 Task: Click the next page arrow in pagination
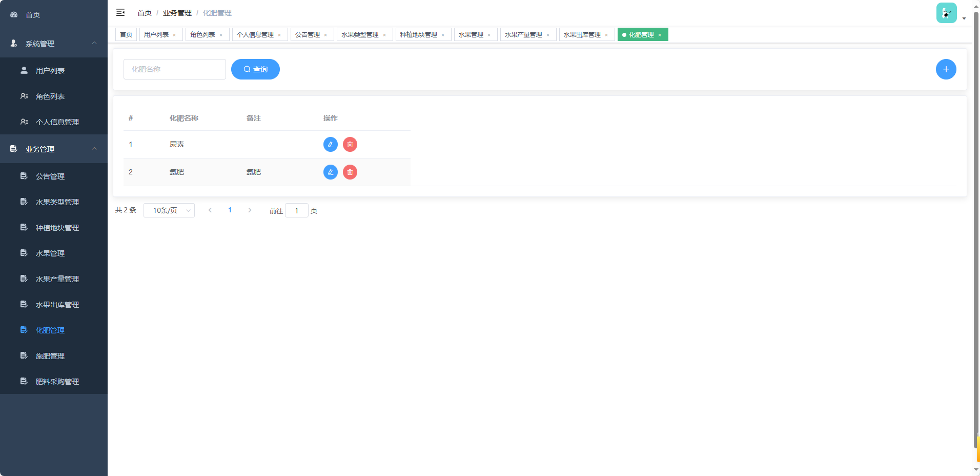(x=250, y=210)
